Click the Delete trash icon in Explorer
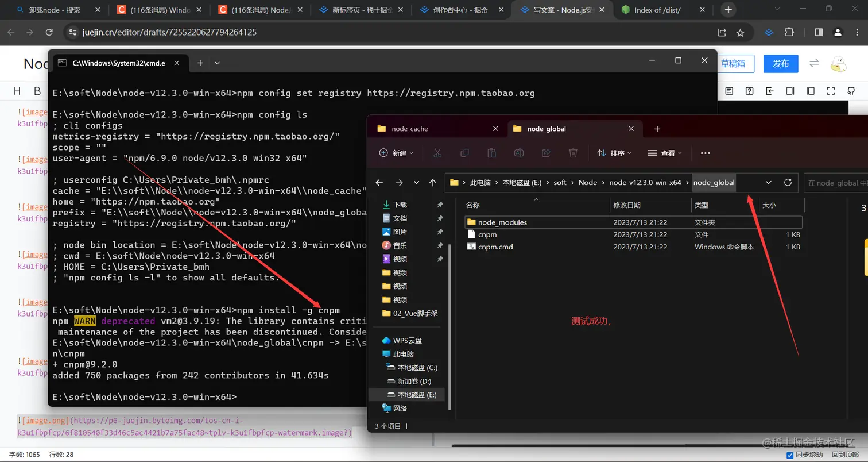Viewport: 868px width, 462px height. pos(573,153)
